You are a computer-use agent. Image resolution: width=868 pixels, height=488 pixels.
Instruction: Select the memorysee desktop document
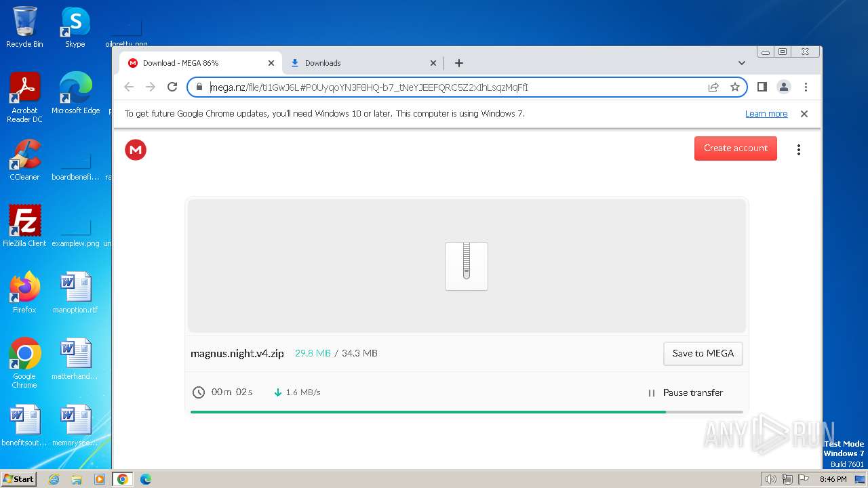75,426
